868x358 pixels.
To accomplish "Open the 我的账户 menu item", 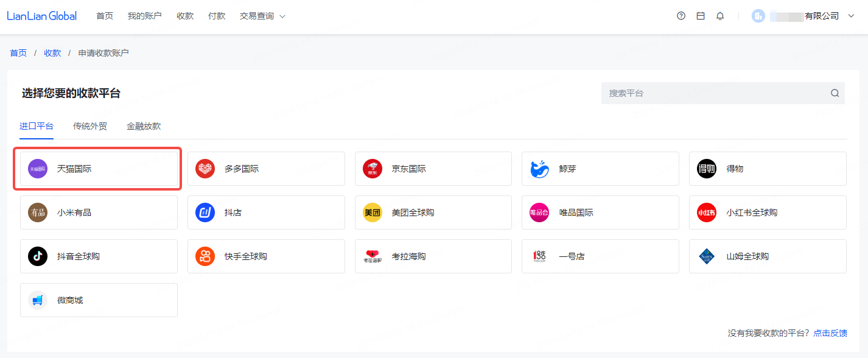I will point(145,16).
